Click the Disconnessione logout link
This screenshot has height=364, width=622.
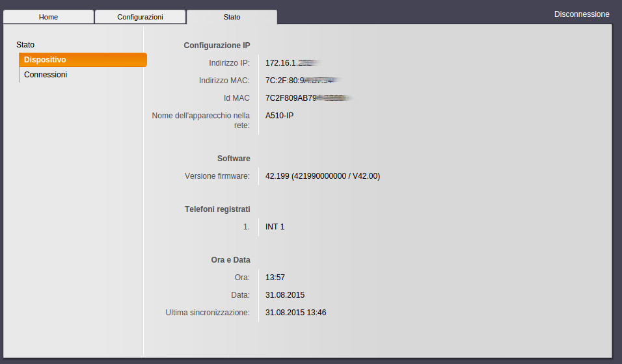[582, 14]
